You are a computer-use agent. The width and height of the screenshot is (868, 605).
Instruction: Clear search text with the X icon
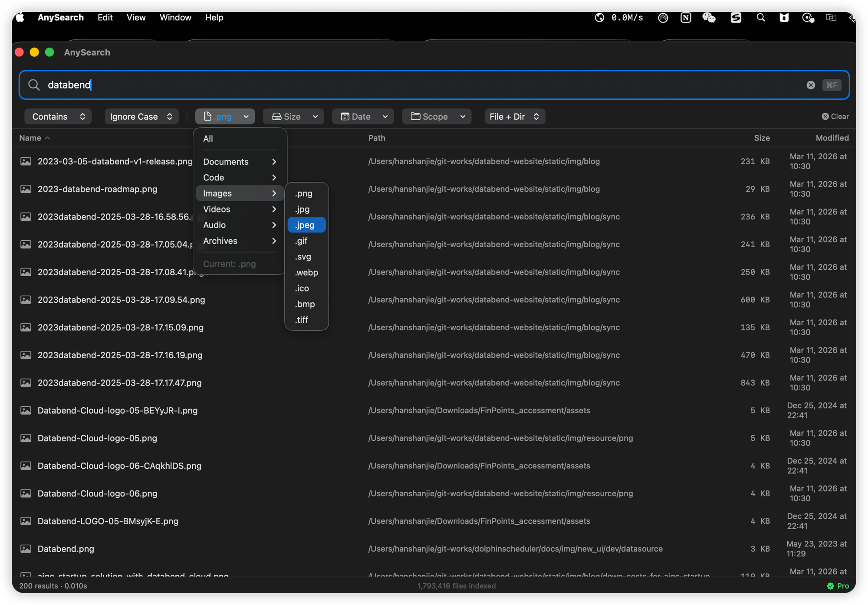tap(810, 85)
